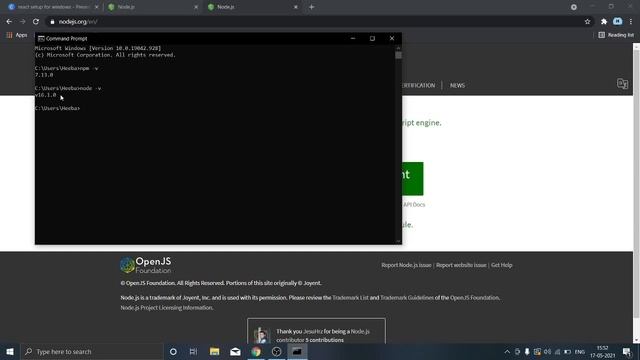Open the Chrome three-dot menu
The height and width of the screenshot is (360, 640).
631,22
